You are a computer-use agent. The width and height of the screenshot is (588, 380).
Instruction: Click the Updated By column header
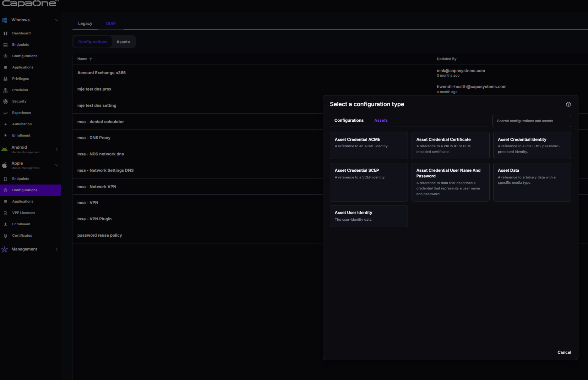pos(446,59)
